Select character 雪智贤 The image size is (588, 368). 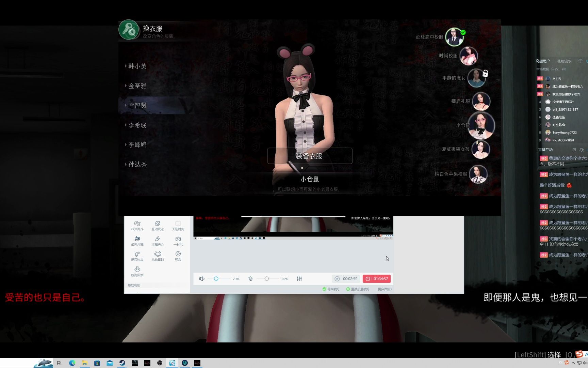coord(137,106)
